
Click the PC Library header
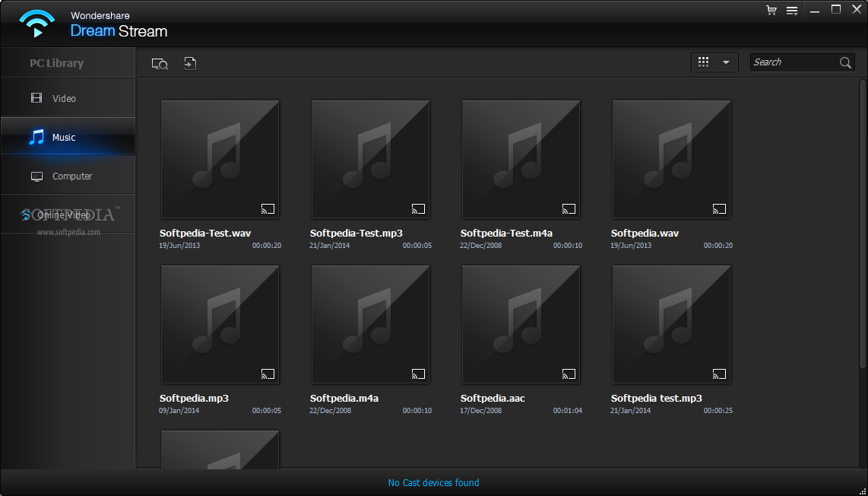[x=56, y=63]
